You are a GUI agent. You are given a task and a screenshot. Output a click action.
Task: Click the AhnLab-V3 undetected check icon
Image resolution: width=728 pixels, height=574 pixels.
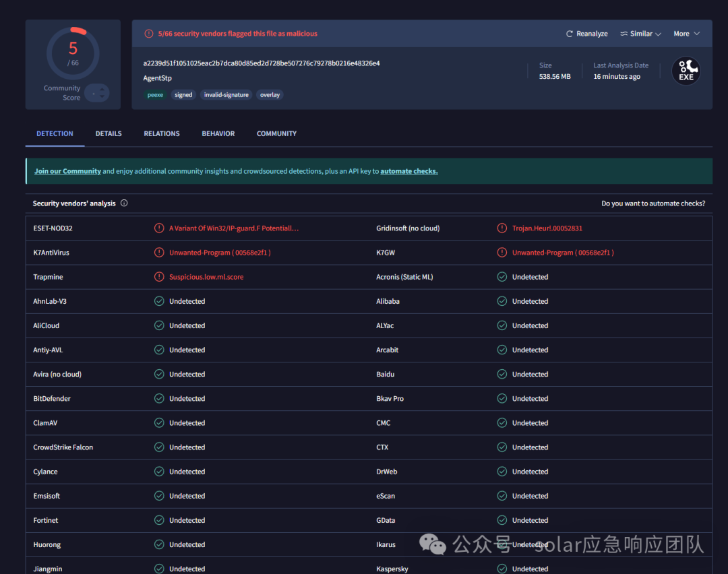coord(159,301)
